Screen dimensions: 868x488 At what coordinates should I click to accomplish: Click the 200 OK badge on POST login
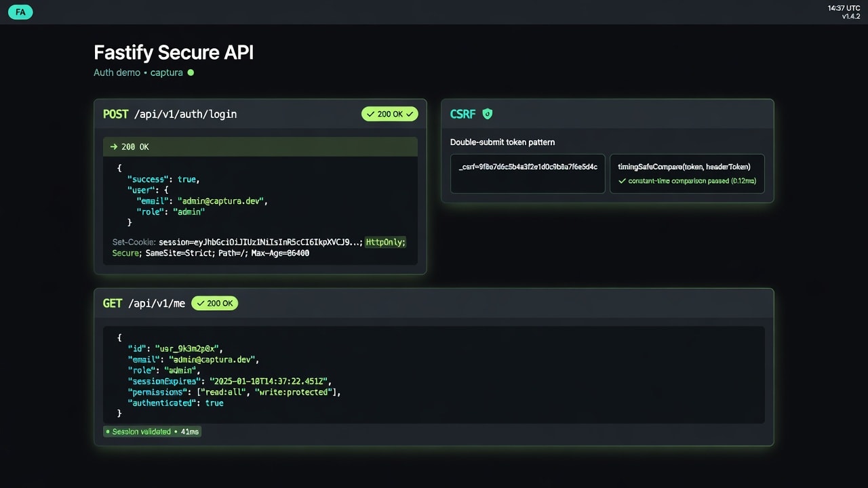[x=390, y=114]
